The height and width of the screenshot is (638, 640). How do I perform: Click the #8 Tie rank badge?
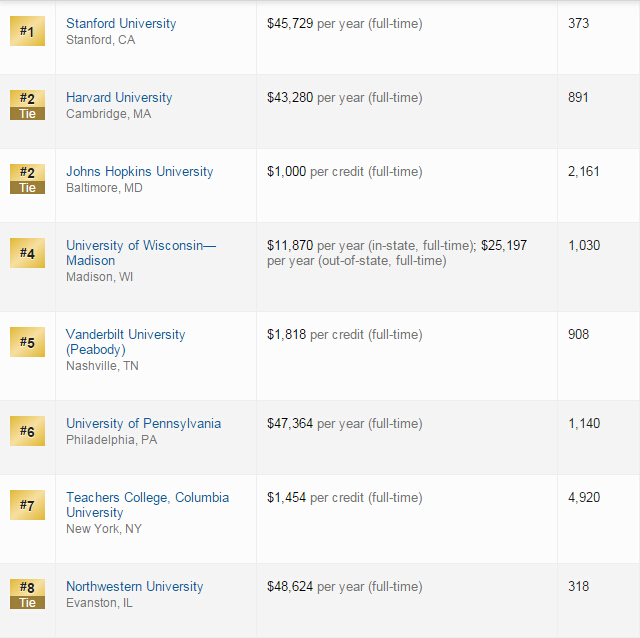point(27,594)
